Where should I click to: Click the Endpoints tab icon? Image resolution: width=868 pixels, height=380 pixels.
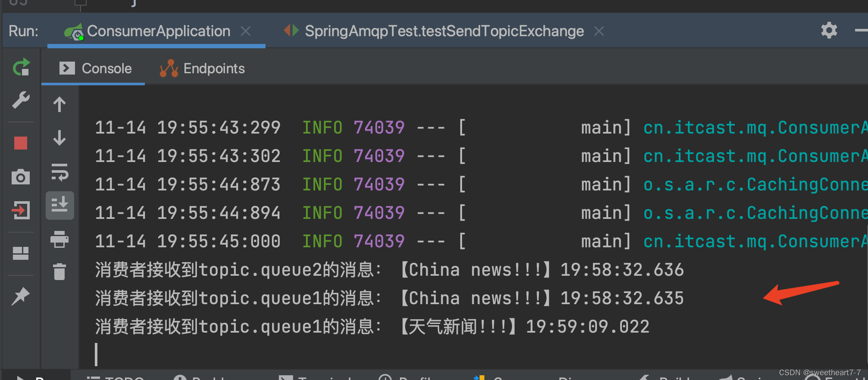[x=169, y=68]
